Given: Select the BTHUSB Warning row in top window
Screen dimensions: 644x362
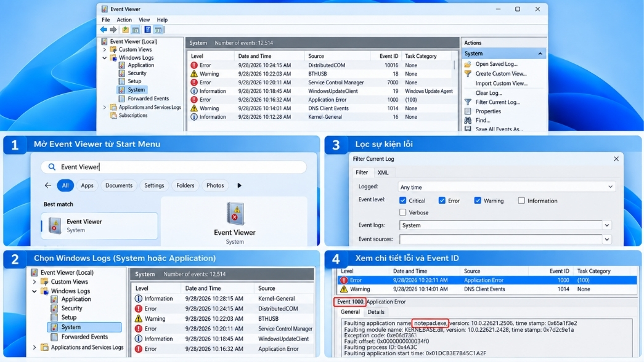Looking at the screenshot, I should [x=321, y=74].
